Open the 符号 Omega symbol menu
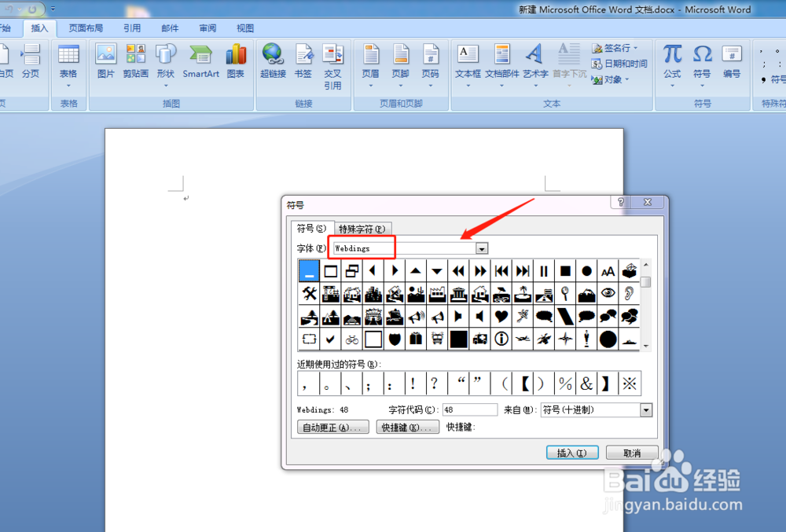This screenshot has width=786, height=532. point(702,65)
